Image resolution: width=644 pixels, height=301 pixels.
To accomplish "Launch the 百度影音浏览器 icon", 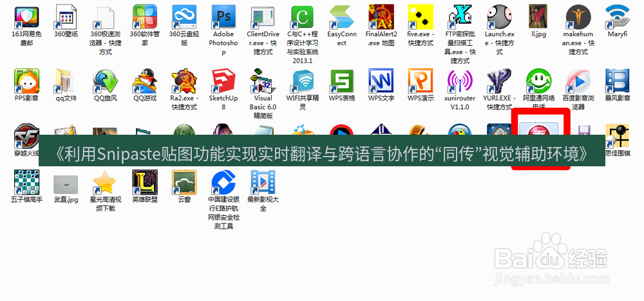I will [578, 81].
